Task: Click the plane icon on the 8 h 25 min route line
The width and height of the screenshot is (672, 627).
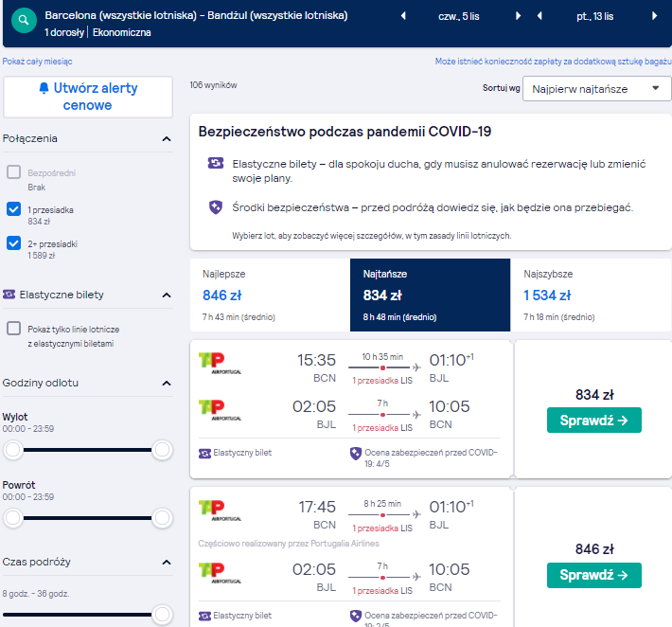Action: click(416, 514)
